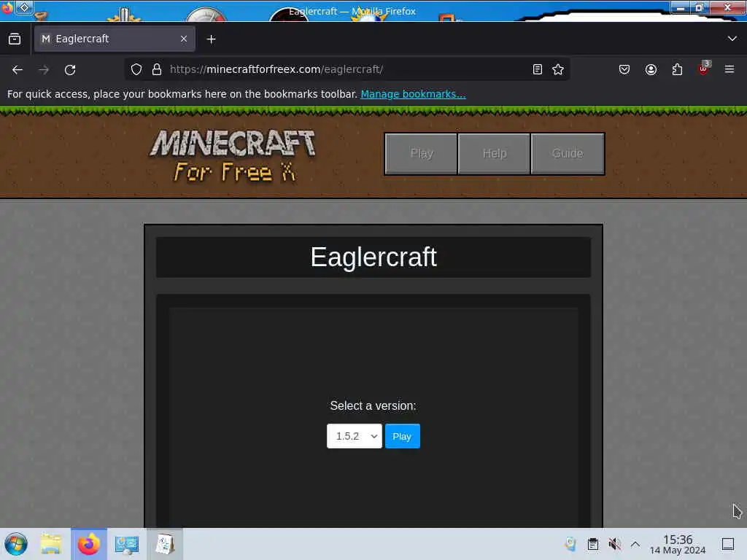Open Manage bookmarks link
Screen dimensions: 747x560
[413, 94]
